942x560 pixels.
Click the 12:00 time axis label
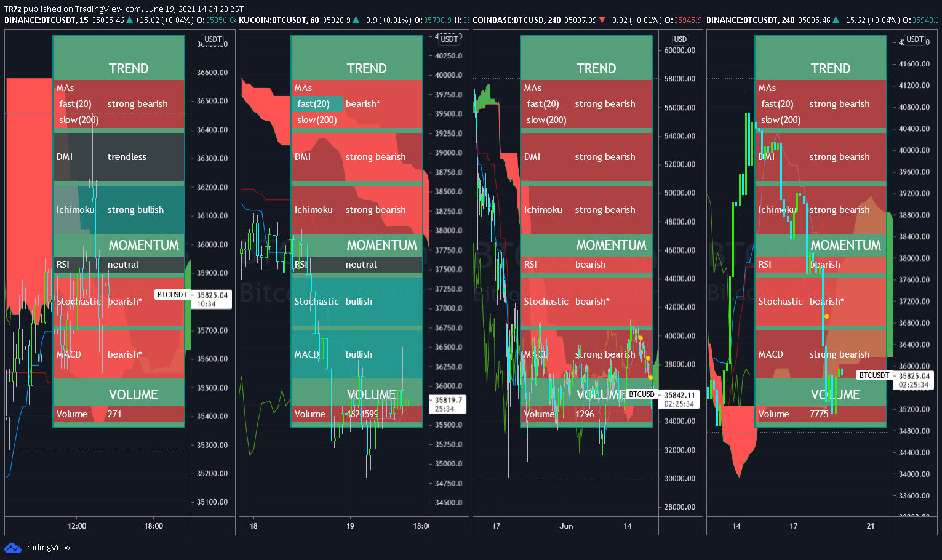pos(77,526)
